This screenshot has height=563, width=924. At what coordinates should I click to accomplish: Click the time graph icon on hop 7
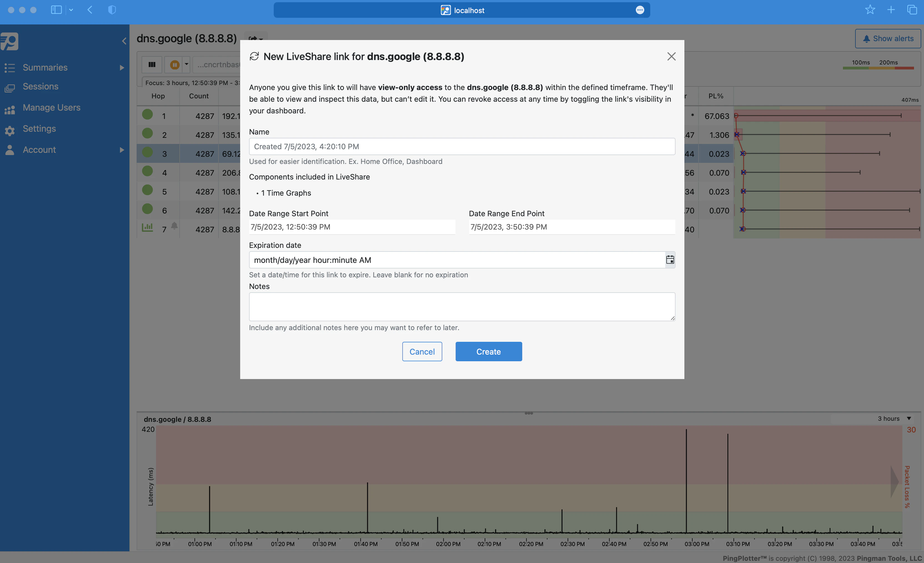point(147,227)
